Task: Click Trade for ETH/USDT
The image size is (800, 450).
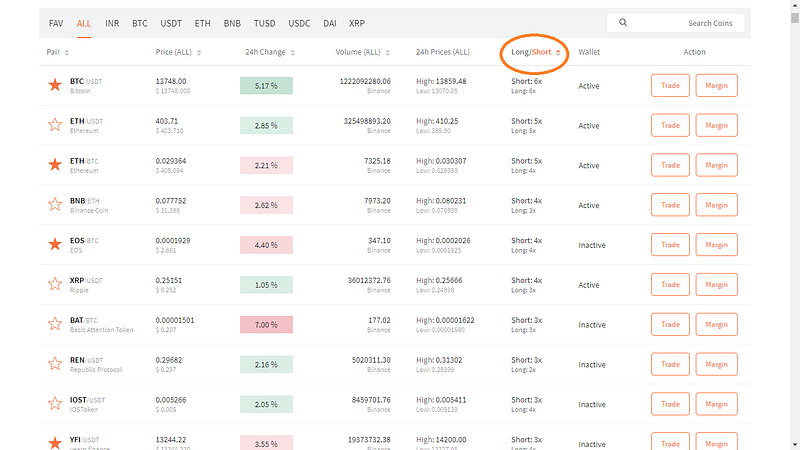Action: click(x=670, y=125)
